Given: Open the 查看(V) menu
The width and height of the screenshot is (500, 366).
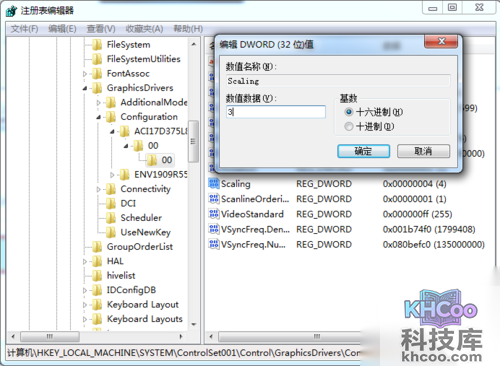Looking at the screenshot, I should pyautogui.click(x=101, y=29).
